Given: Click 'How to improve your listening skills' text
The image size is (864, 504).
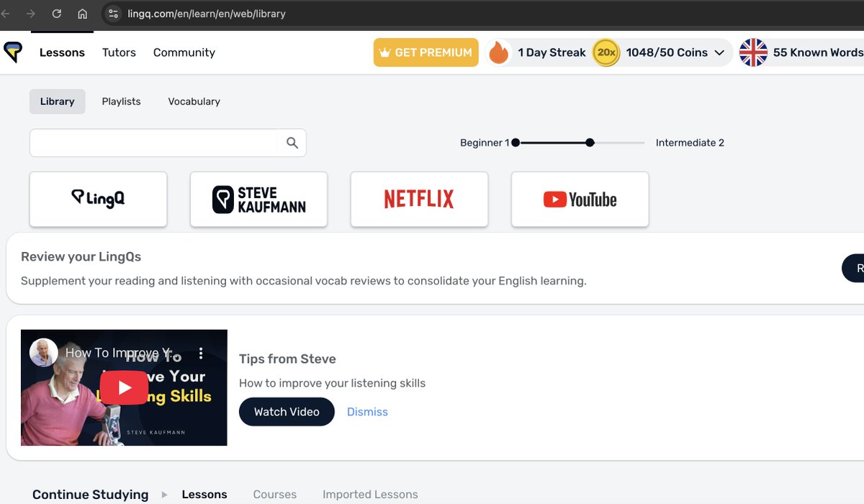Looking at the screenshot, I should 332,383.
